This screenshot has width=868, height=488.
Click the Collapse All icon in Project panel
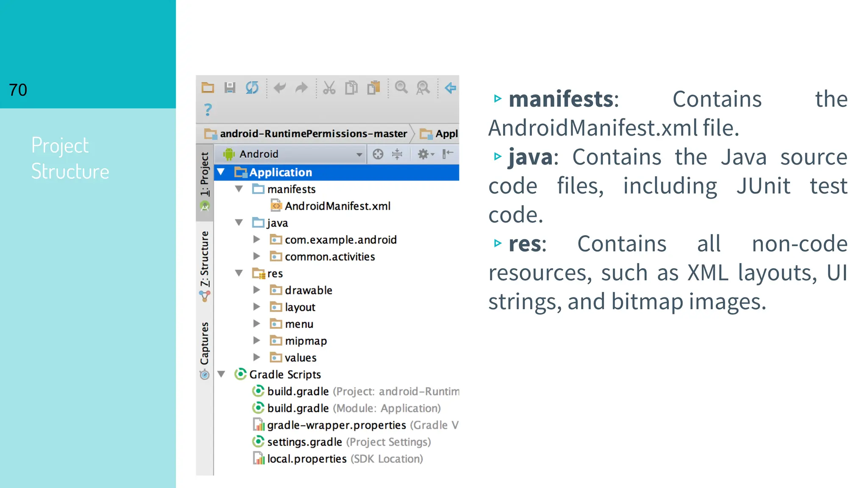click(397, 154)
